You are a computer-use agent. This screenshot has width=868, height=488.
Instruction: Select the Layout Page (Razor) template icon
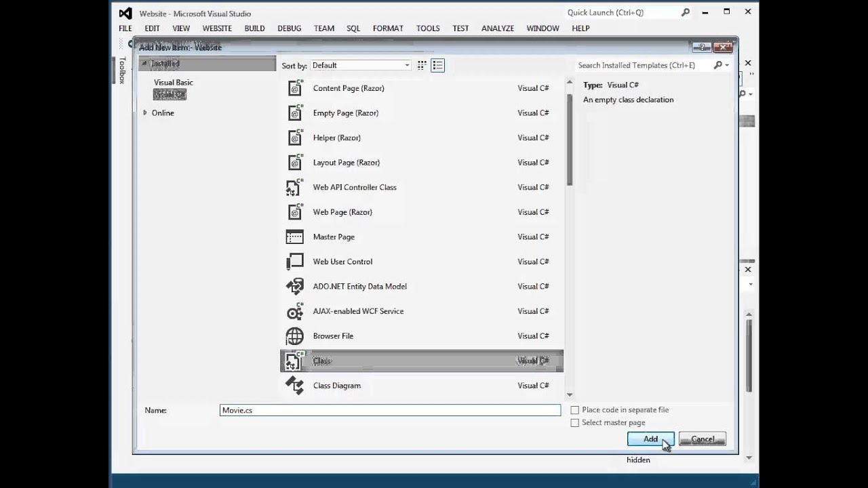point(295,163)
